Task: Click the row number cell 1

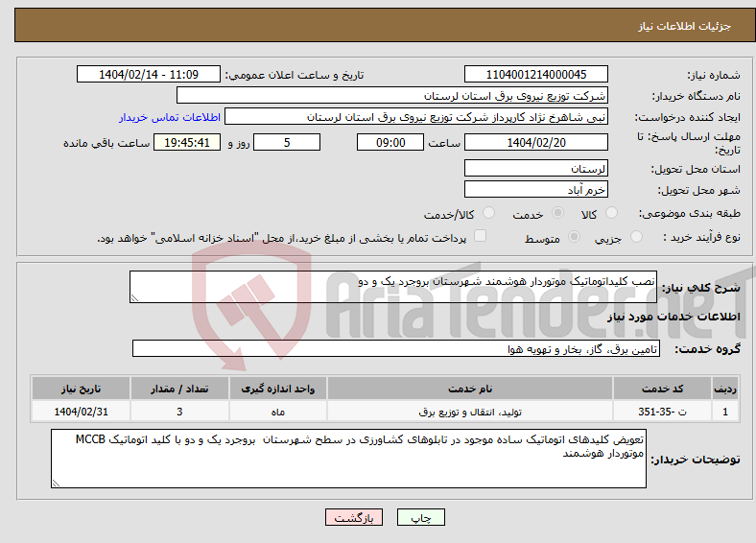Action: 725,412
